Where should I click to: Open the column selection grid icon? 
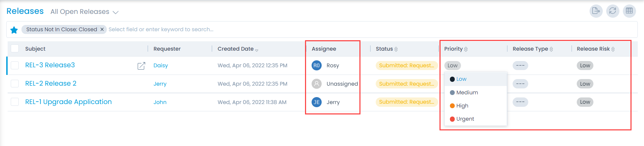coord(629,11)
